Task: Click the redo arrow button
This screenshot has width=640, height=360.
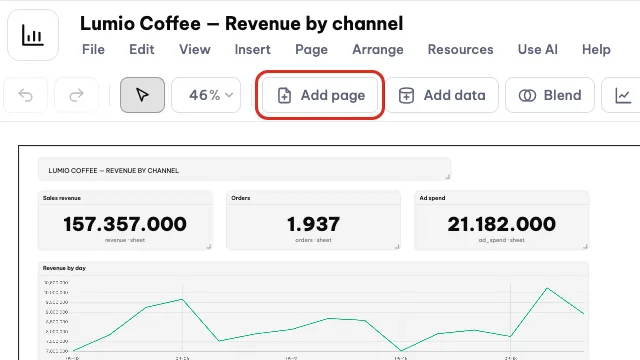Action: coord(76,95)
